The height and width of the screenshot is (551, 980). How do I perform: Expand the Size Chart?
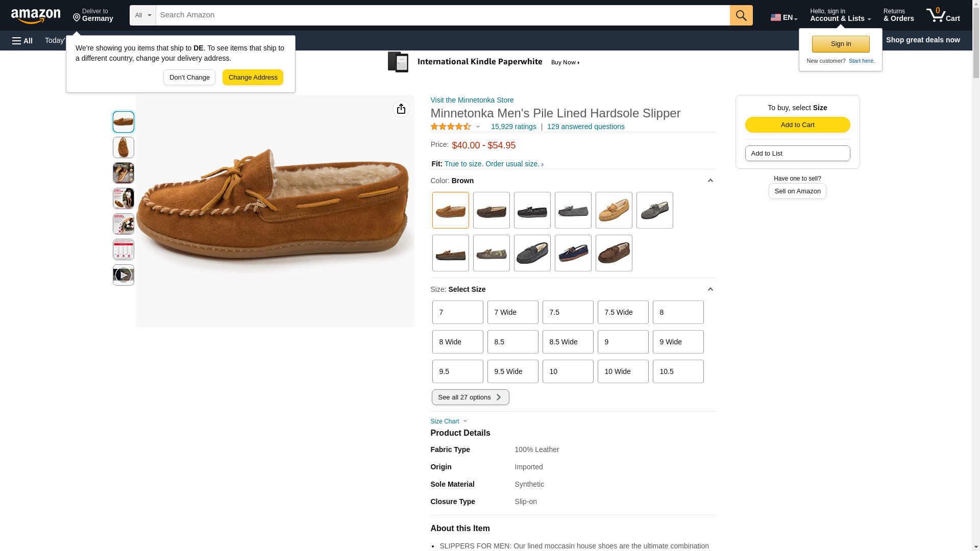(x=449, y=421)
